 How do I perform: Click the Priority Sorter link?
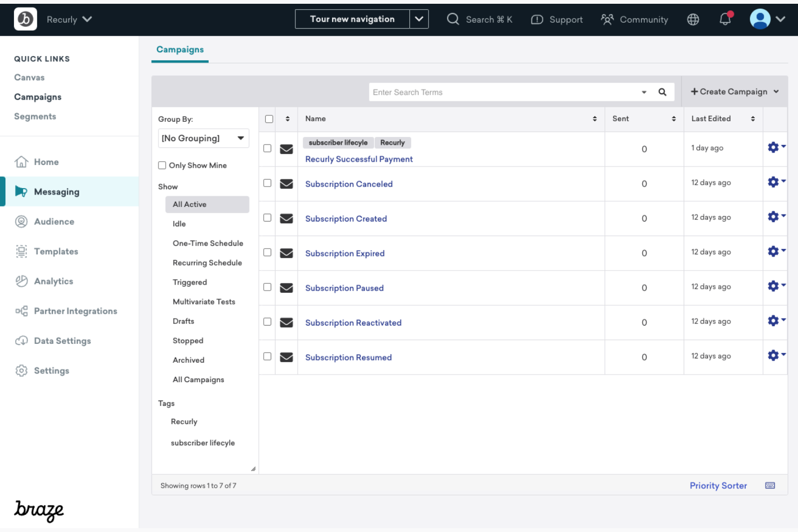[718, 486]
